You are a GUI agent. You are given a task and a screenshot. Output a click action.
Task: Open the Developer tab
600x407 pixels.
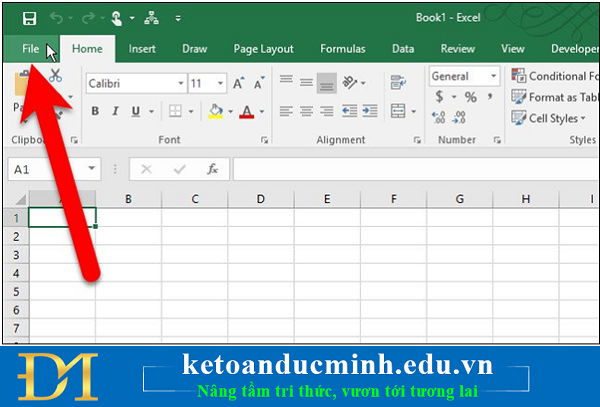coord(574,49)
